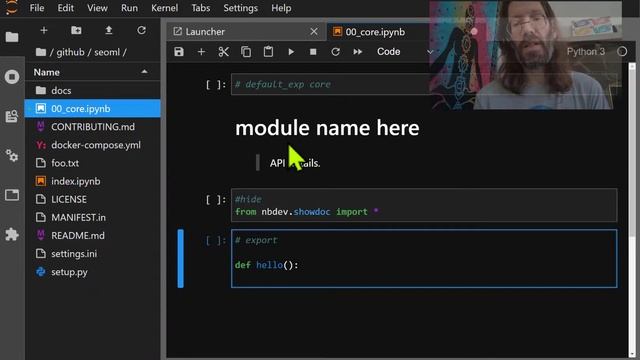Viewport: 640px width, 360px height.
Task: Open the Kernel menu
Action: [x=164, y=8]
